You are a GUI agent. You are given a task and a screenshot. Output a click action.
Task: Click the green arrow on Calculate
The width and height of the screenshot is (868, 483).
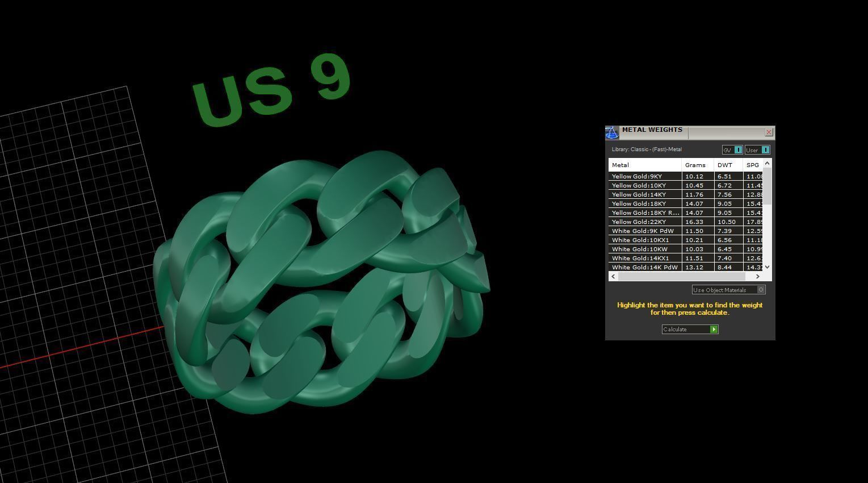pos(714,329)
